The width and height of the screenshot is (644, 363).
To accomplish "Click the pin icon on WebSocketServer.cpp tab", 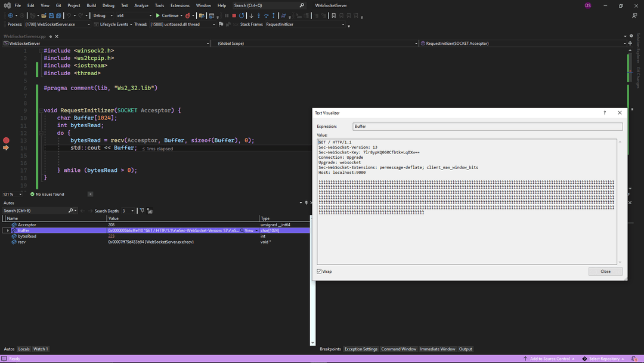I will [x=51, y=36].
